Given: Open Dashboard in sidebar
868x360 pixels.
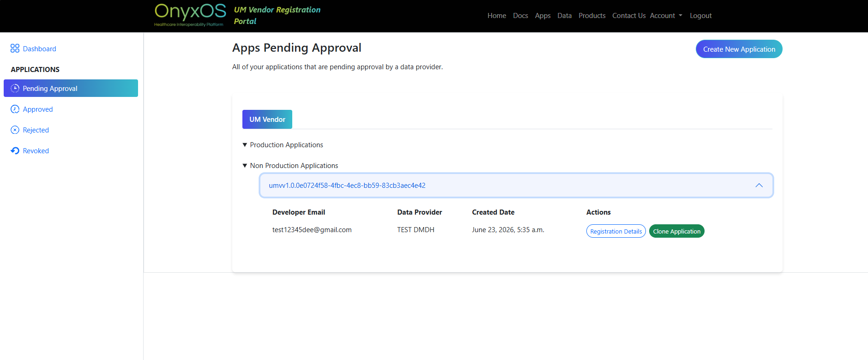Looking at the screenshot, I should 39,48.
